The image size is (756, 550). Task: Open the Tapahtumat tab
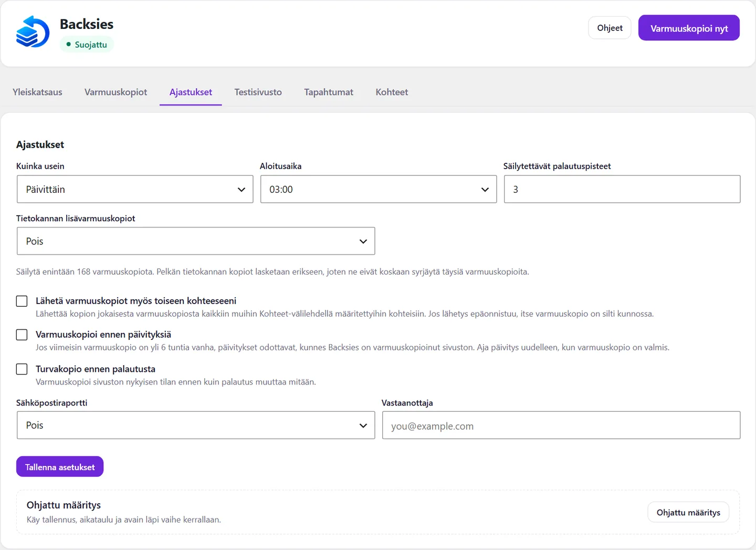[x=329, y=92]
